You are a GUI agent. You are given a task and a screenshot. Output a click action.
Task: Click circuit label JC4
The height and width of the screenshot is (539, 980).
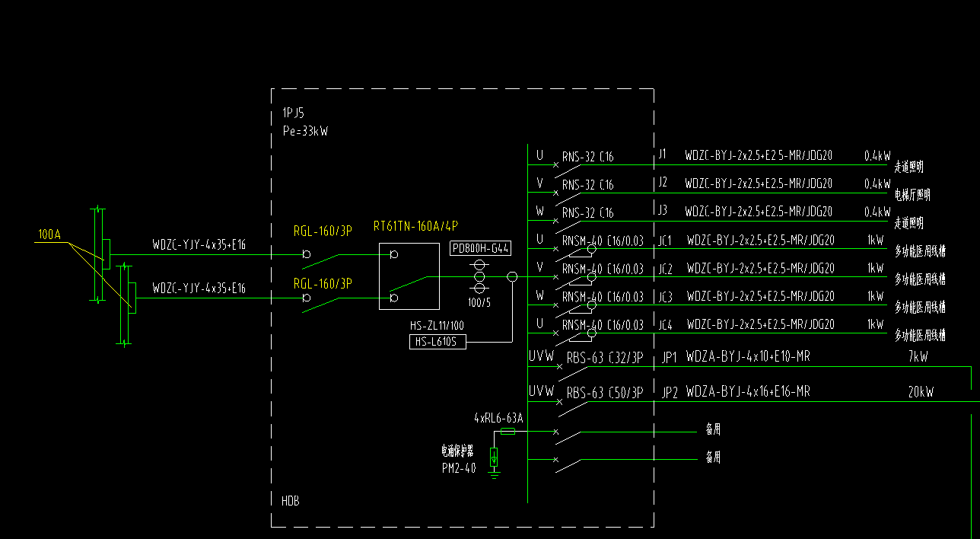pos(666,324)
